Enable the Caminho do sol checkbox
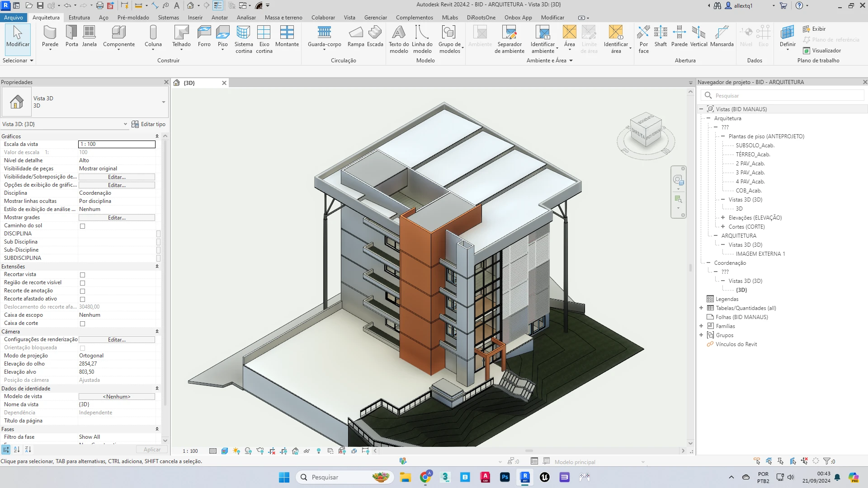This screenshot has height=488, width=868. click(82, 226)
